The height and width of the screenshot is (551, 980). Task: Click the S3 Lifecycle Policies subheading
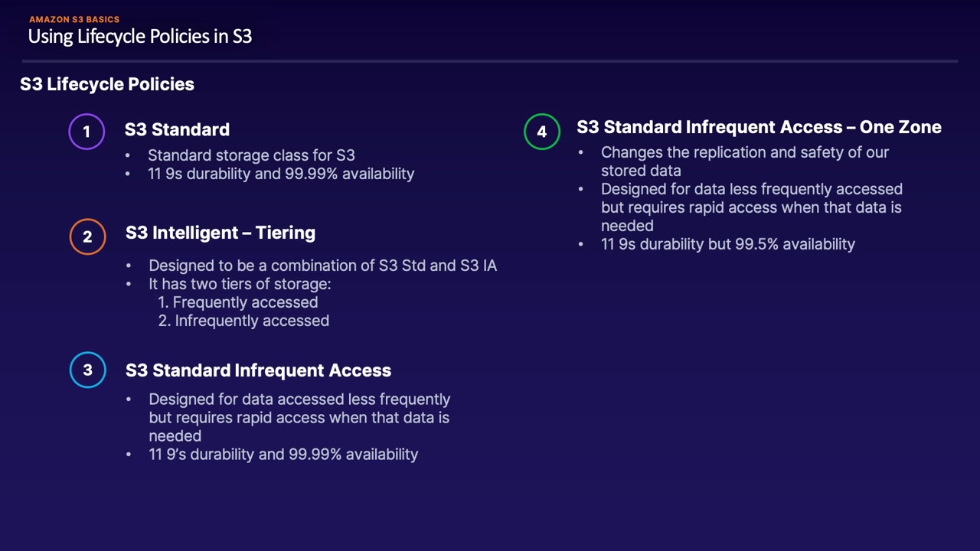(107, 84)
